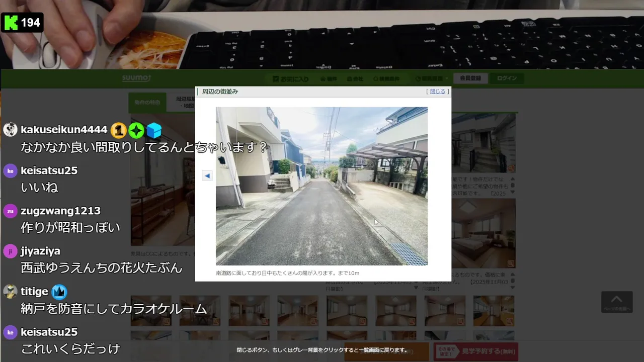Click the ログイン button
This screenshot has width=644, height=362.
point(507,78)
